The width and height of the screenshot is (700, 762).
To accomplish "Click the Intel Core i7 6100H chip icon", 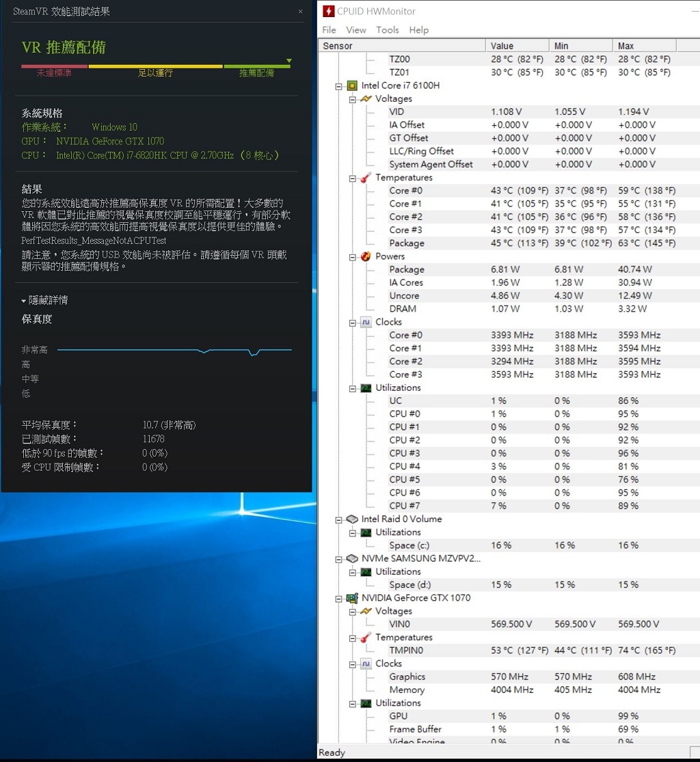I will tap(352, 86).
